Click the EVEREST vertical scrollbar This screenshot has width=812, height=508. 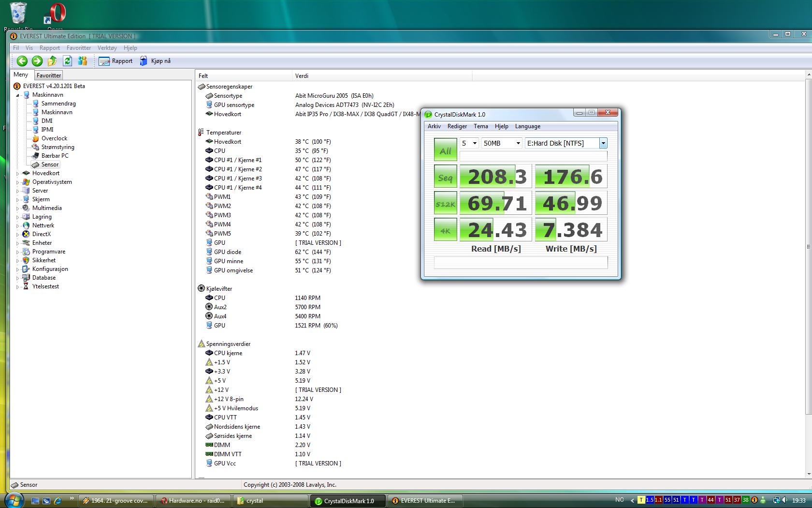pyautogui.click(x=808, y=246)
